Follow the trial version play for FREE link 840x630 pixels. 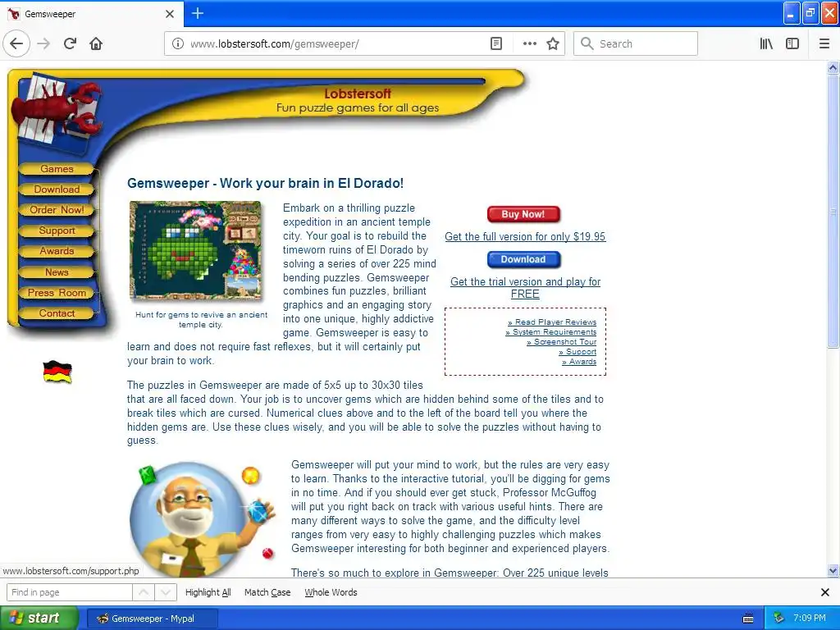click(525, 288)
